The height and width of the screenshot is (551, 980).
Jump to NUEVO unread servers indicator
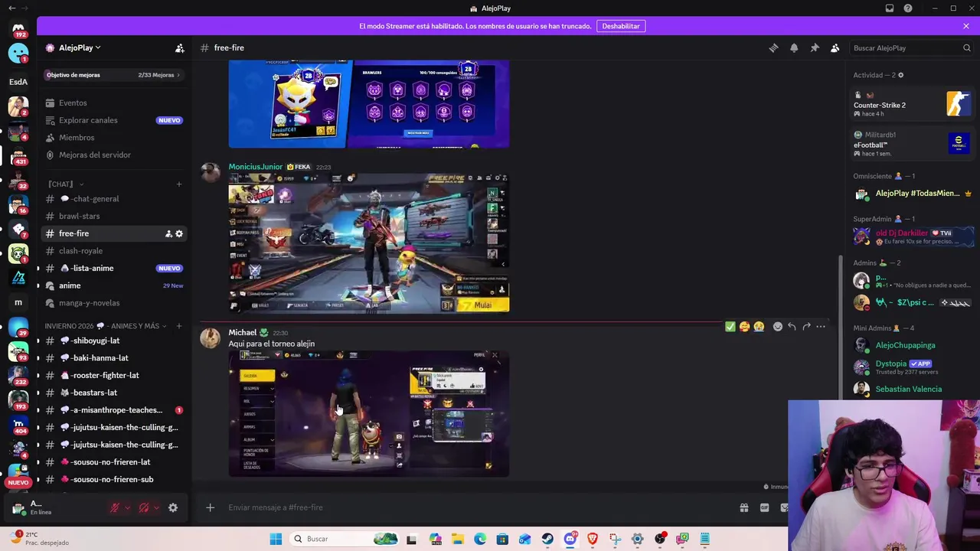point(18,482)
